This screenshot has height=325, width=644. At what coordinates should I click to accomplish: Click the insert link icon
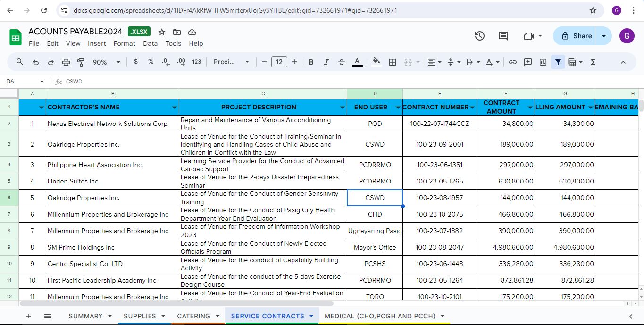pos(513,62)
